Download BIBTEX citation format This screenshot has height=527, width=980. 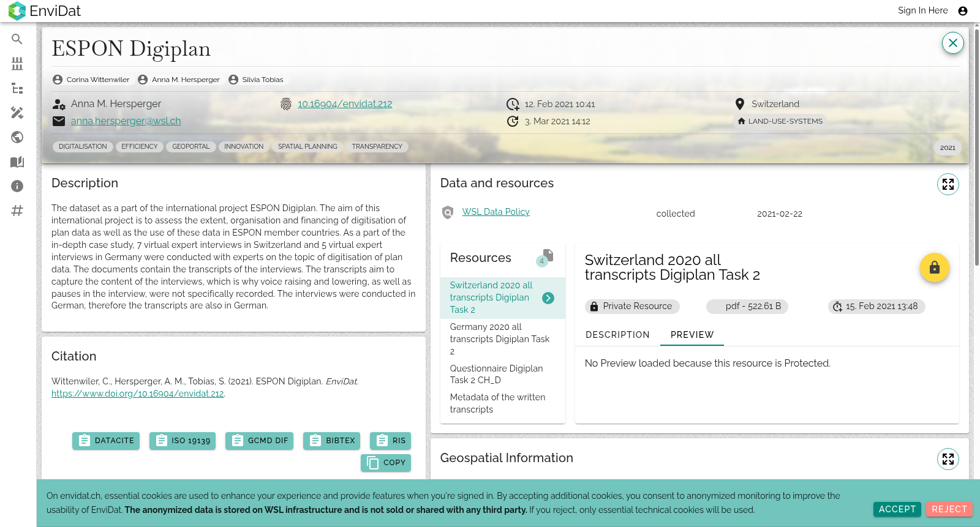[331, 441]
